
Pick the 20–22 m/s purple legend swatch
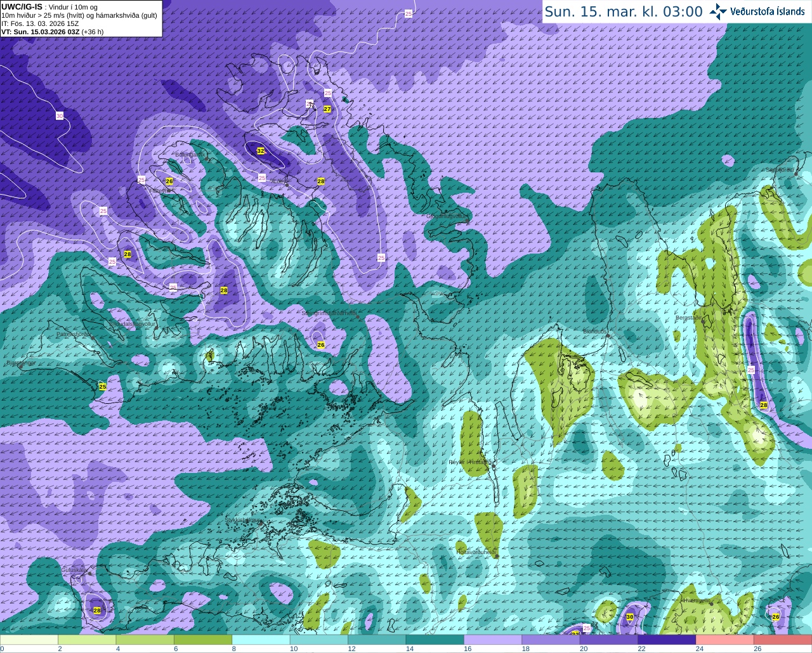pyautogui.click(x=609, y=640)
